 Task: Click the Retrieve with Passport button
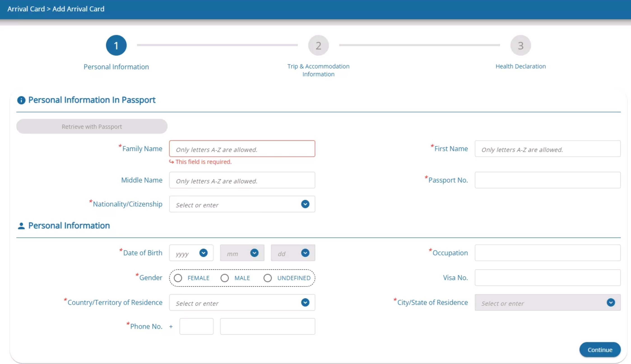point(92,127)
